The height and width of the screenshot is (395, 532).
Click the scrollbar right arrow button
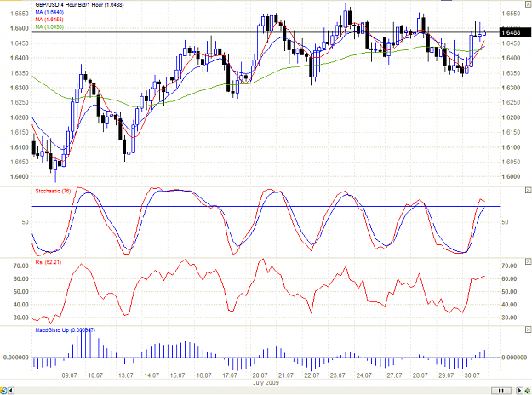(519, 391)
